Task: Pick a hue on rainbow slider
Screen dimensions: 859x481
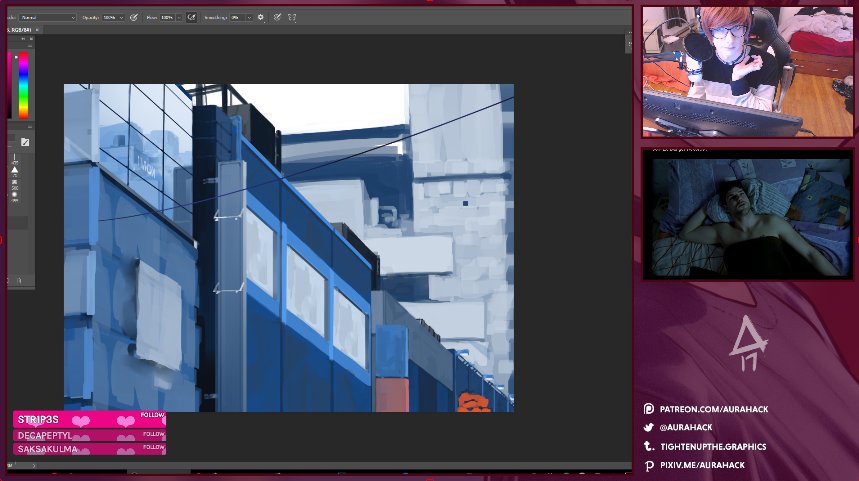Action: (x=24, y=85)
